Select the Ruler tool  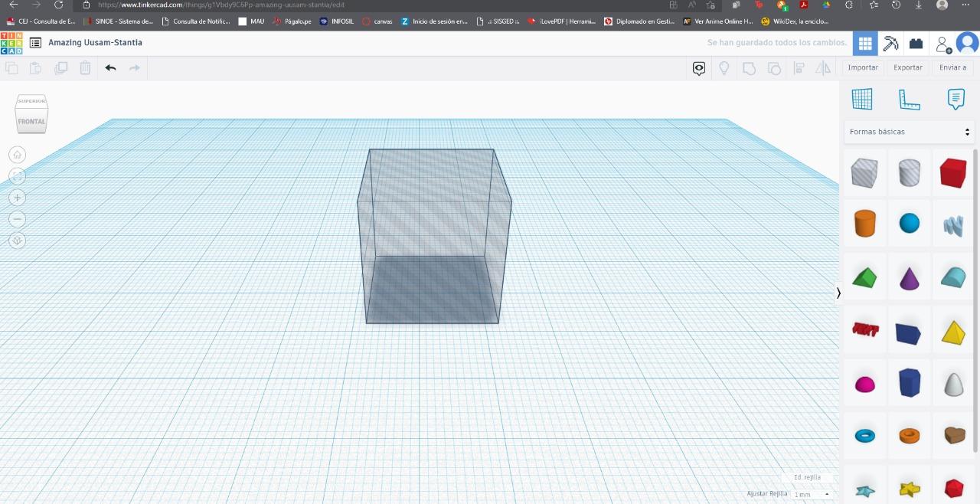(909, 99)
